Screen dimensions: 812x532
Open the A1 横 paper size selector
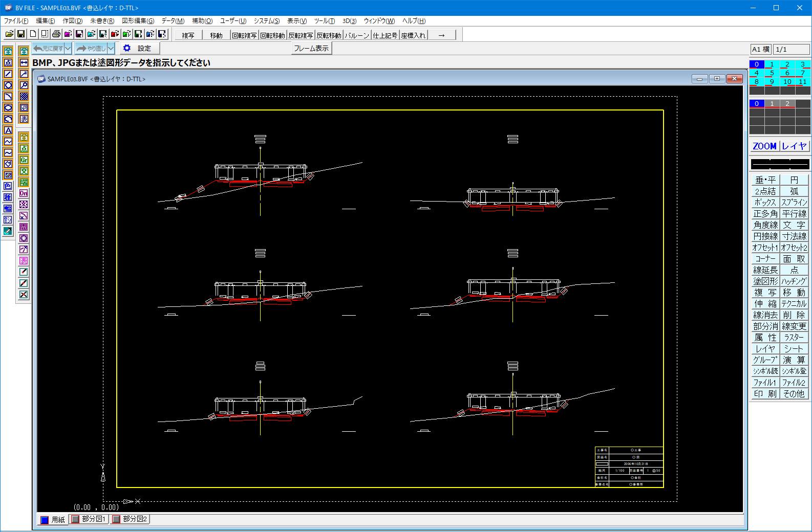(x=760, y=50)
